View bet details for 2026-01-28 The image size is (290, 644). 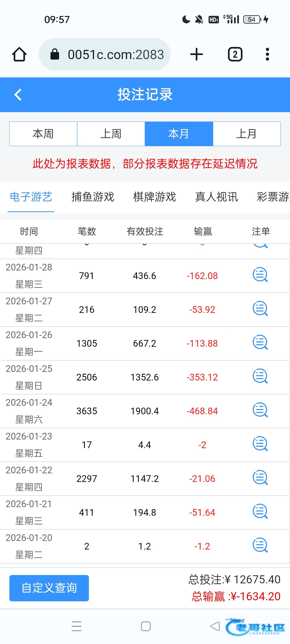(x=260, y=275)
